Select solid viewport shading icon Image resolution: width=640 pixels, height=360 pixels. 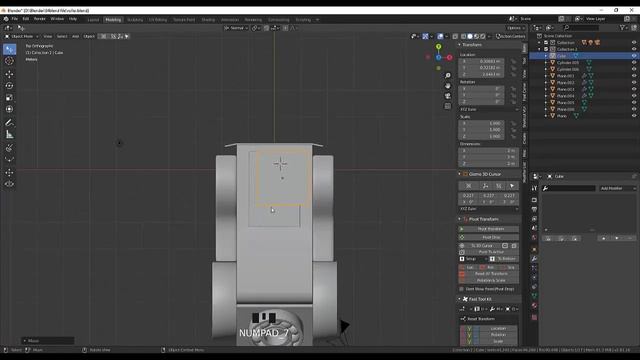pos(470,36)
